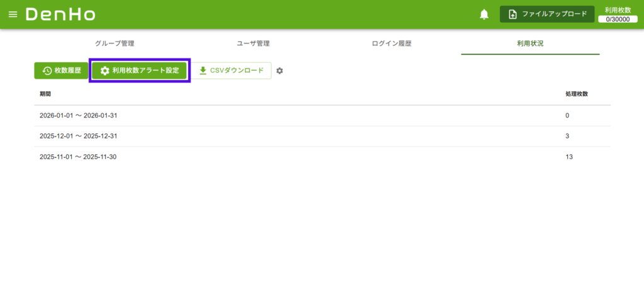Click the 処理枚数 column header
644x302 pixels.
(577, 94)
